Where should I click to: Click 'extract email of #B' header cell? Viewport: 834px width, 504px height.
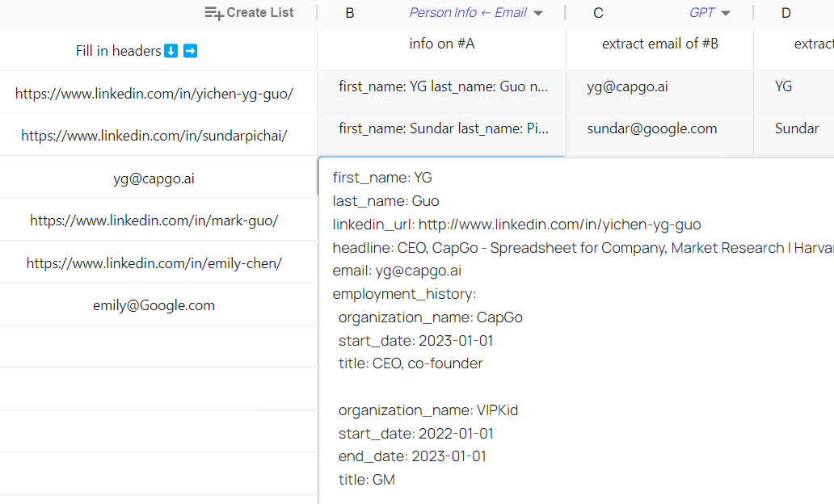pyautogui.click(x=659, y=44)
